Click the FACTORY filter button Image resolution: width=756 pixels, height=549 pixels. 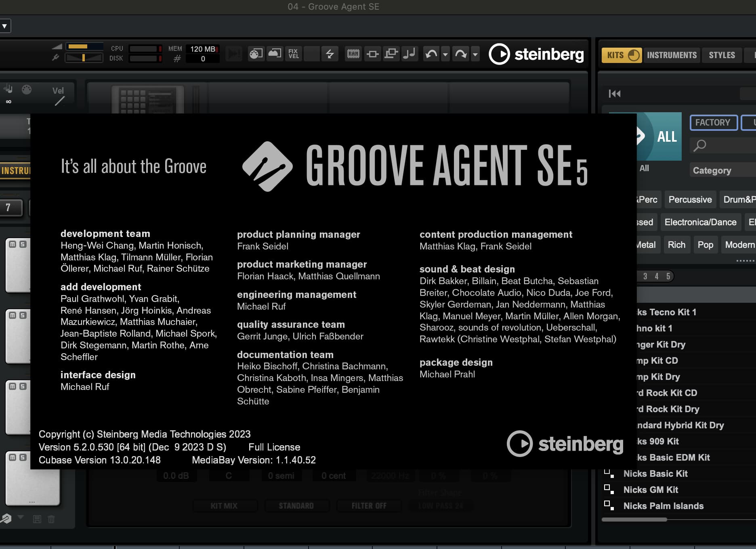click(713, 122)
